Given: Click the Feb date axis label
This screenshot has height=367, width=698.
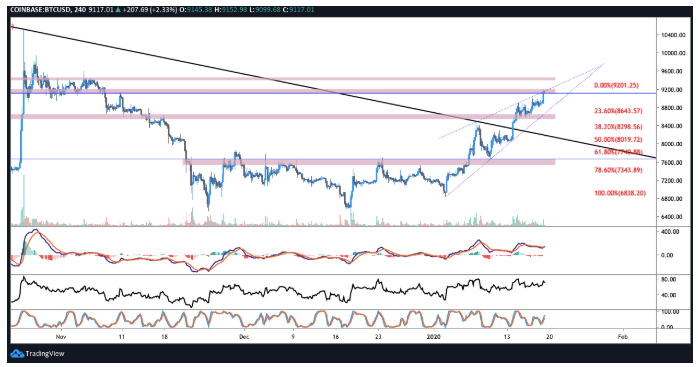Looking at the screenshot, I should click(623, 337).
